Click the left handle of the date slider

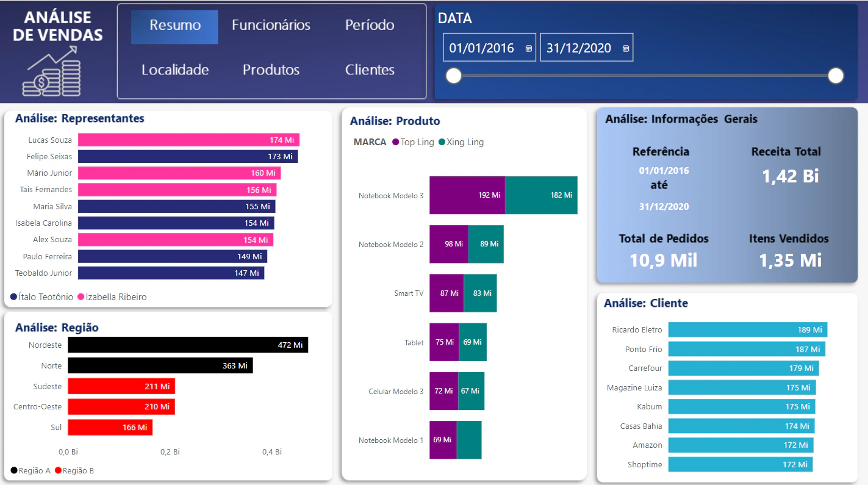pos(454,76)
